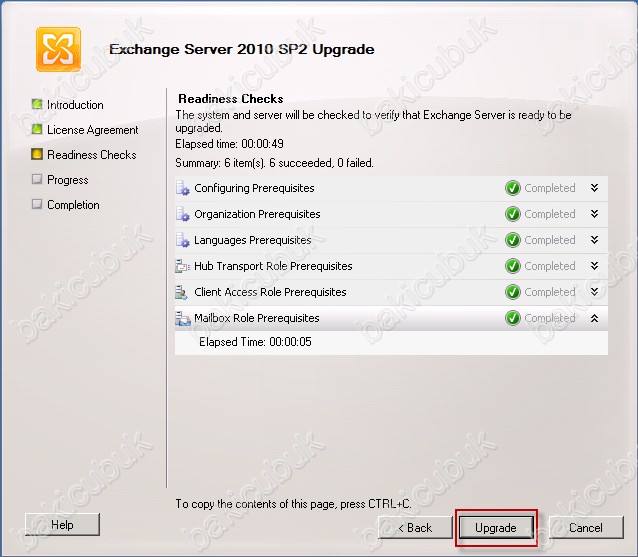Click the Client Access Role Prerequisites icon
Viewport: 638px width, 557px height.
click(x=181, y=292)
